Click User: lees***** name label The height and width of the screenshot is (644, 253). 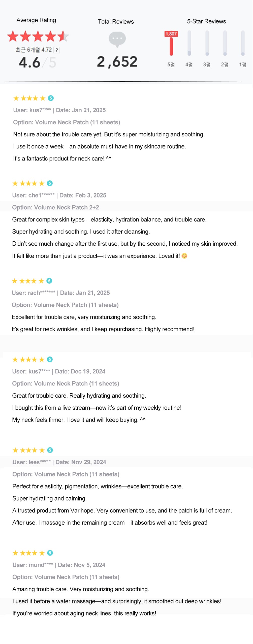point(31,462)
